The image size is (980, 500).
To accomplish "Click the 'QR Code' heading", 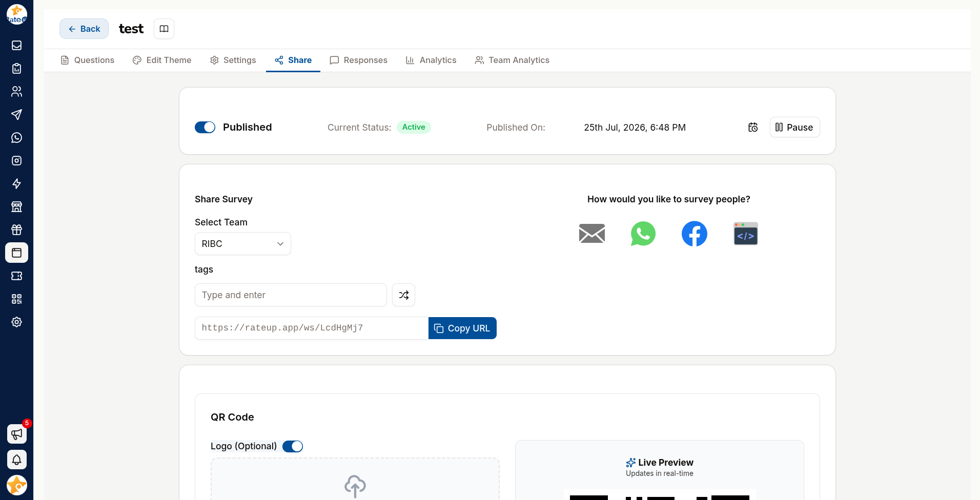I will [232, 417].
